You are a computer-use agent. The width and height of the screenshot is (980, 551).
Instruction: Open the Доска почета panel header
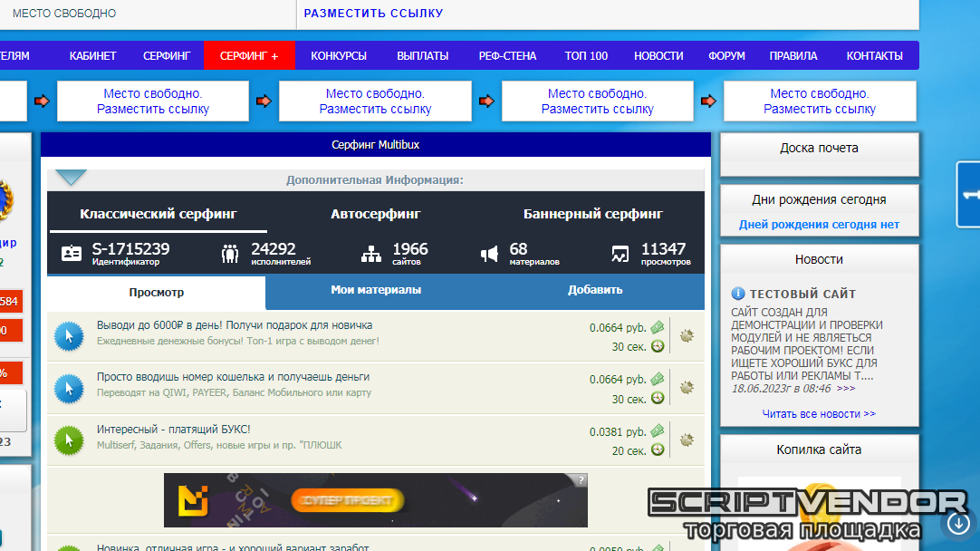point(819,149)
